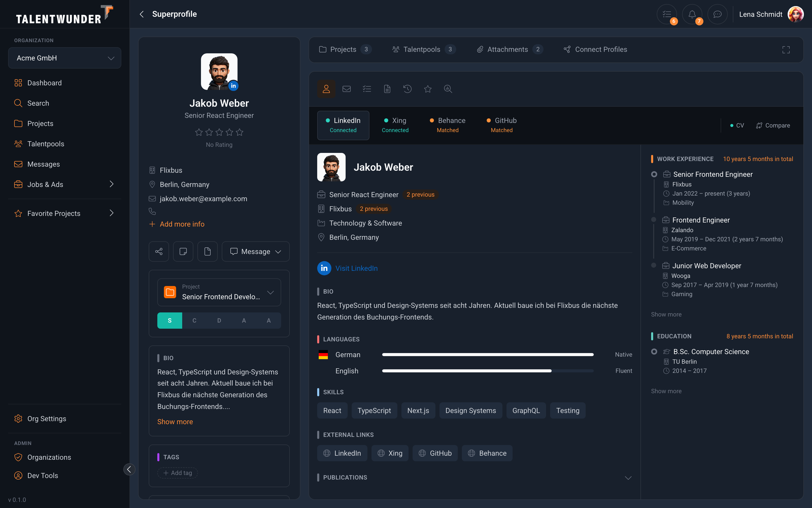Show more education entries
Image resolution: width=812 pixels, height=508 pixels.
pos(666,391)
